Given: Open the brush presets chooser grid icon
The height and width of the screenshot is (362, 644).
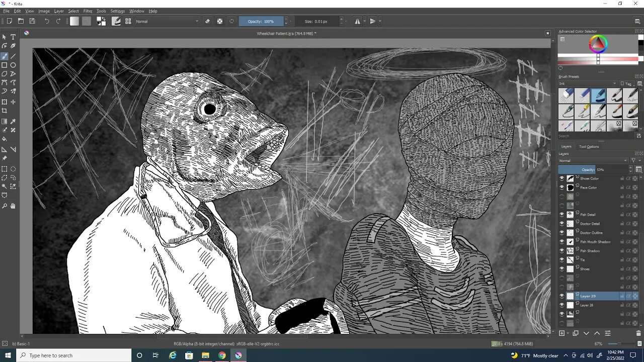Looking at the screenshot, I should 128,21.
